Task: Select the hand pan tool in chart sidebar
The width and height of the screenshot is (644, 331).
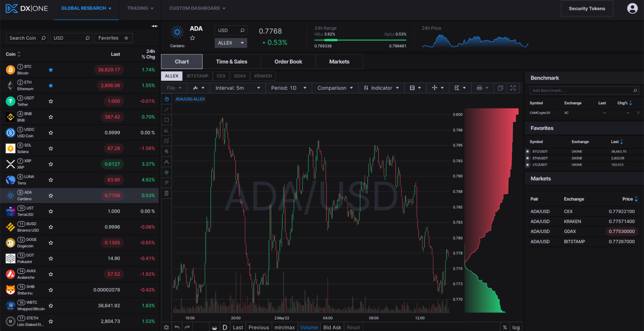Action: click(x=167, y=99)
